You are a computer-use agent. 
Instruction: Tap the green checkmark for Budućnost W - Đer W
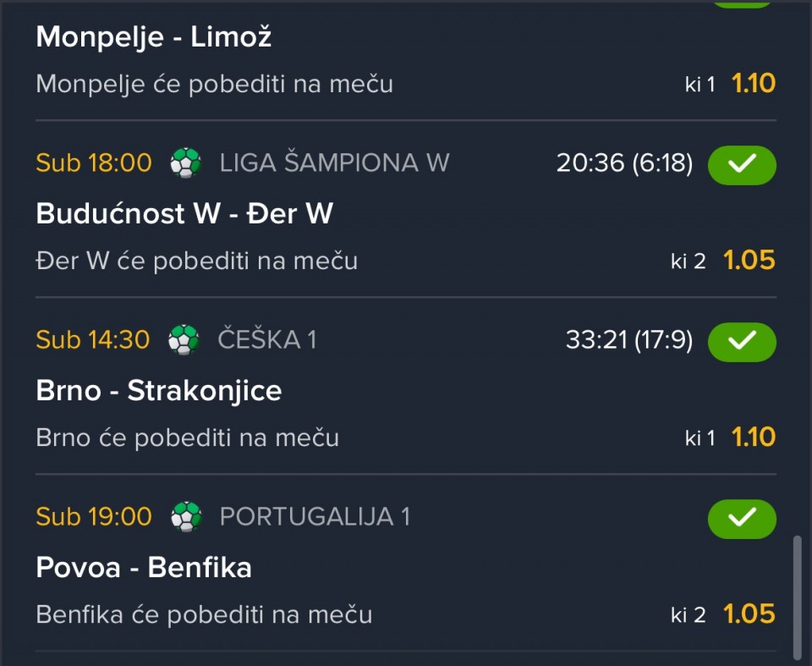tap(741, 165)
